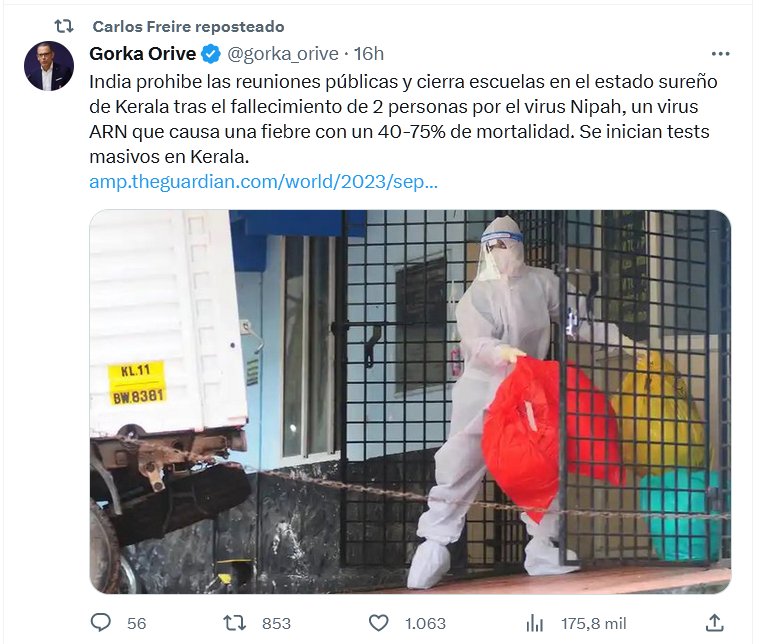Screen dimensions: 770x644
Task: Open the three-dot more options menu
Action: (x=720, y=54)
